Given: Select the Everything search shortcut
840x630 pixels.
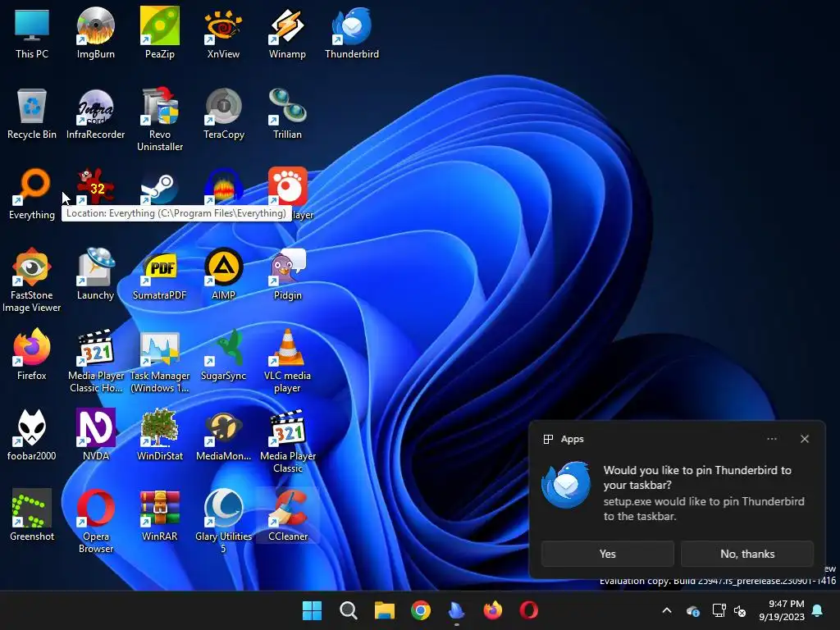Looking at the screenshot, I should pyautogui.click(x=32, y=194).
